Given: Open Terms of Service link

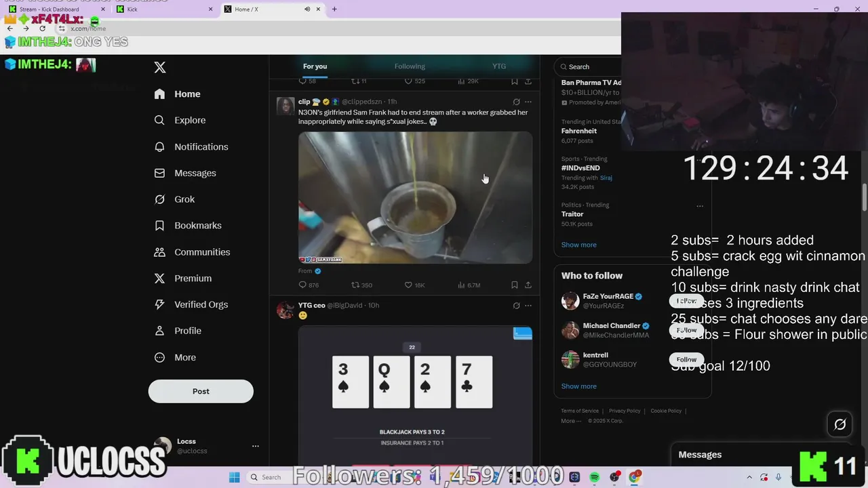Looking at the screenshot, I should (x=580, y=411).
